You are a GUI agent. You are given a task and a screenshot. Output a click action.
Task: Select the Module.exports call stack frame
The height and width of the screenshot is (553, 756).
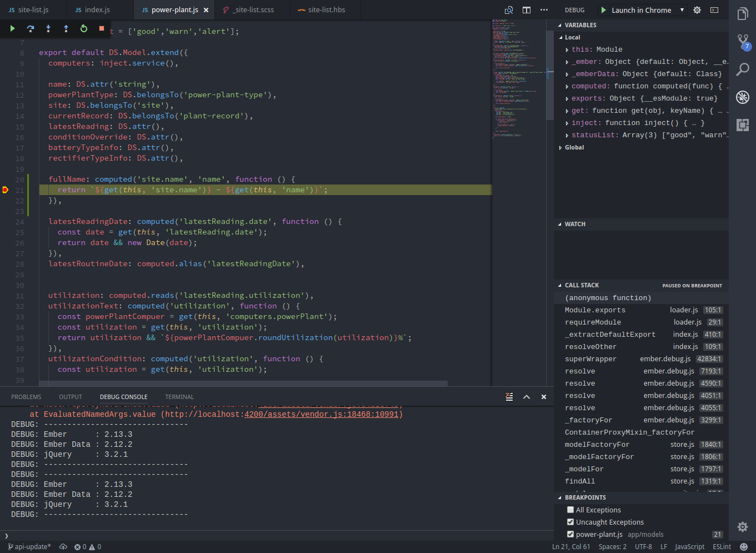pos(641,310)
